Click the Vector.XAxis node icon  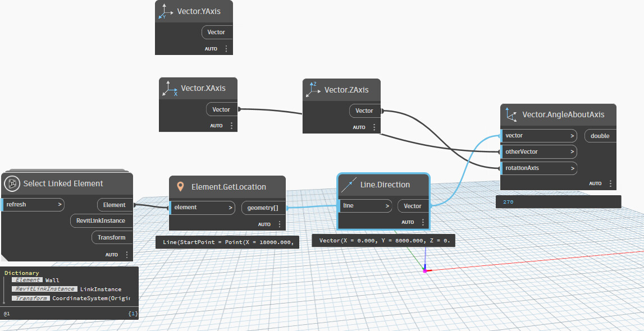coord(170,89)
